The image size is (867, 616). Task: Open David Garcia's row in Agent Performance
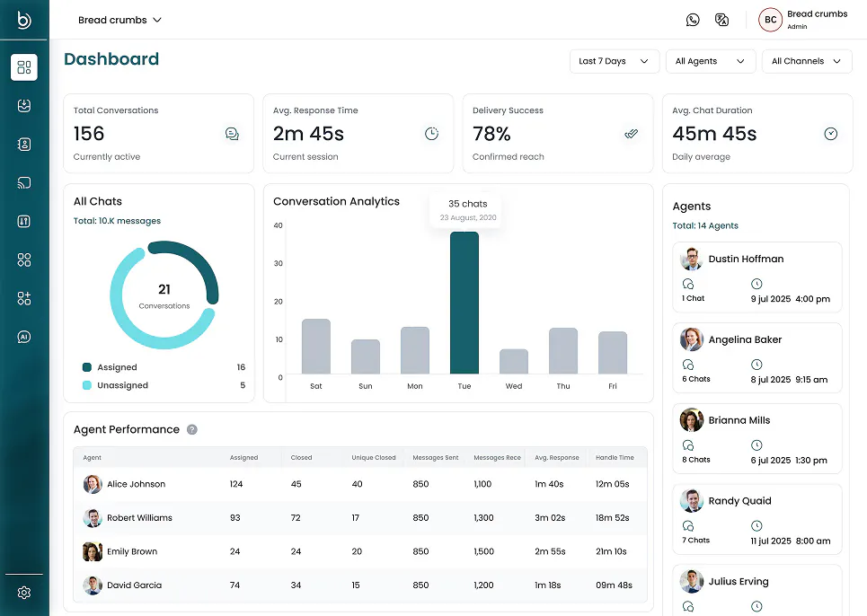tap(360, 585)
